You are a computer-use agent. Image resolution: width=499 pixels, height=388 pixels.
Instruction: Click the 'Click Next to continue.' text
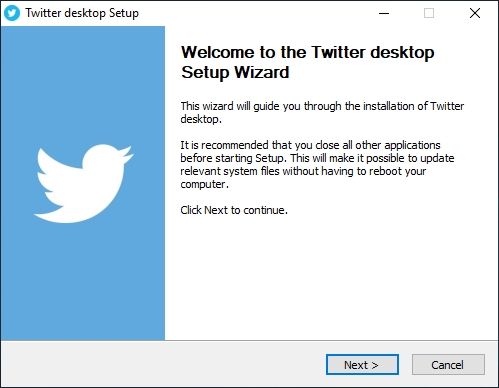click(x=234, y=210)
